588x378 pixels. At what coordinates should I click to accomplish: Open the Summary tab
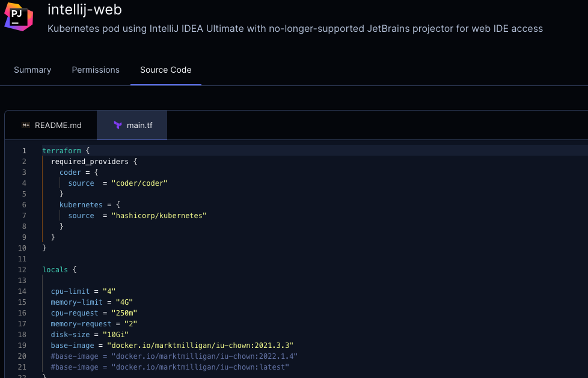click(x=32, y=70)
